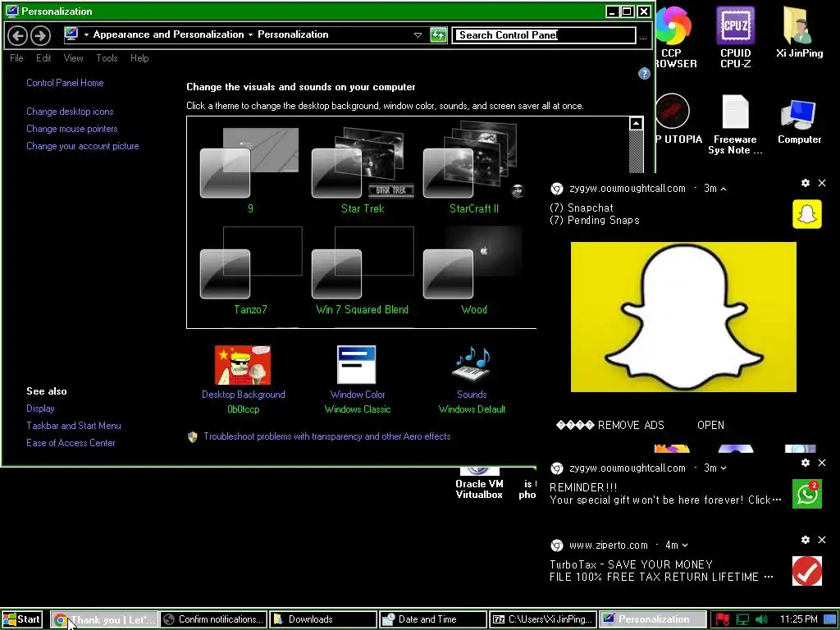840x630 pixels.
Task: Click the large Snapchat ghost notification image
Action: tap(683, 317)
